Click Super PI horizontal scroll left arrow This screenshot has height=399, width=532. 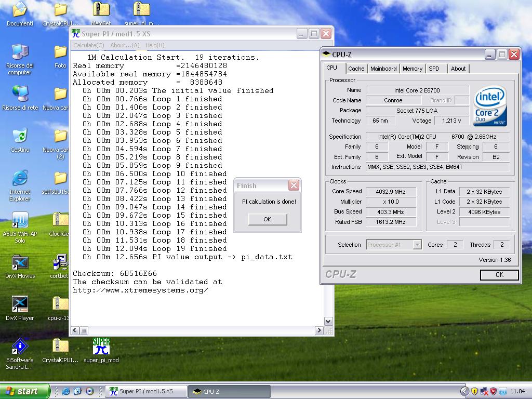tap(75, 330)
